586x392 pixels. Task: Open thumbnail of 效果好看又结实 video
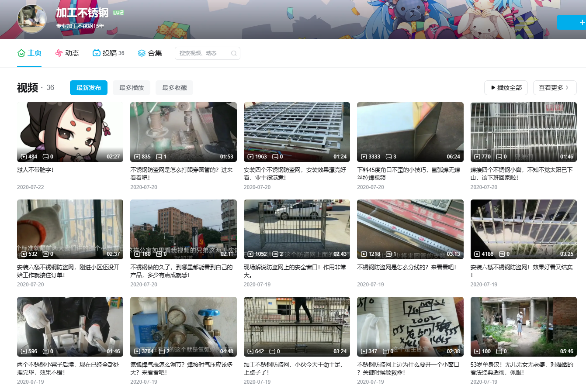pos(524,230)
